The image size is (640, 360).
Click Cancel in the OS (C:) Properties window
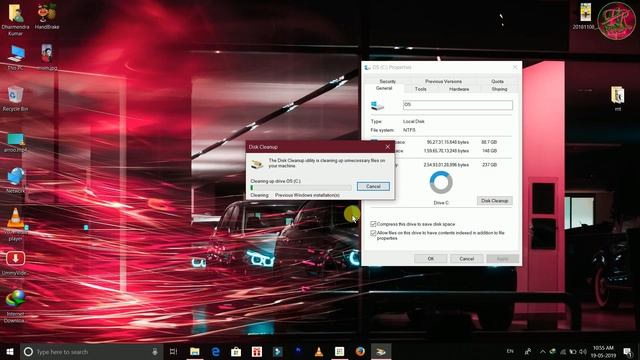pyautogui.click(x=466, y=259)
